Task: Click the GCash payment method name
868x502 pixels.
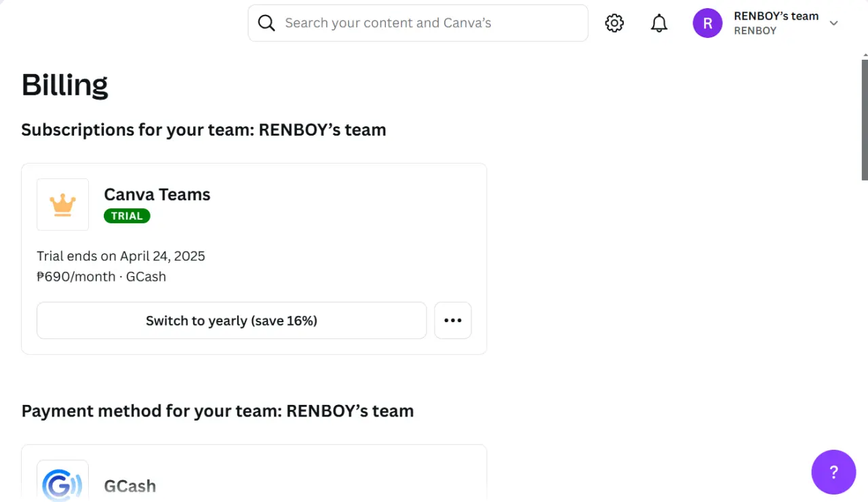Action: coord(130,486)
